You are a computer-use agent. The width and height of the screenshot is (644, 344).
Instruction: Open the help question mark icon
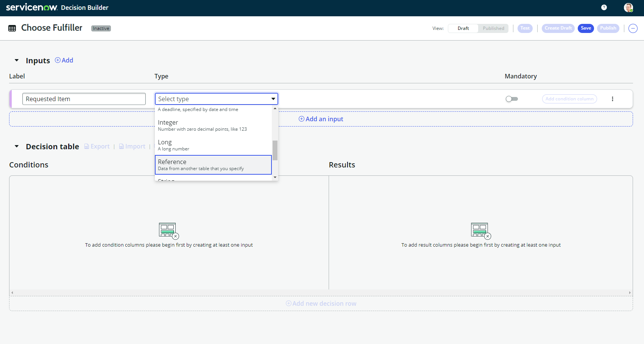604,8
